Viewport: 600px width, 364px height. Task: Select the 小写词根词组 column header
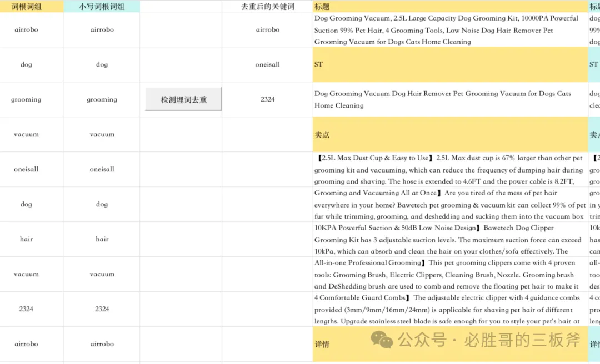click(x=102, y=7)
